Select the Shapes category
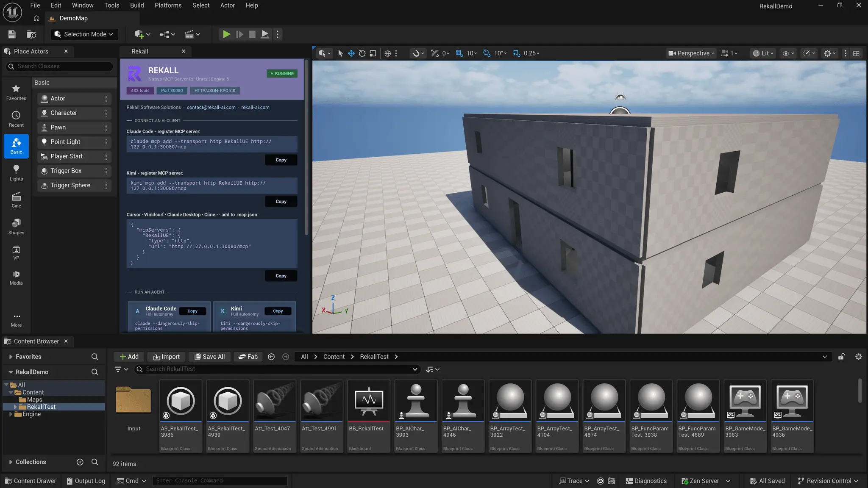Image resolution: width=868 pixels, height=488 pixels. point(16,227)
